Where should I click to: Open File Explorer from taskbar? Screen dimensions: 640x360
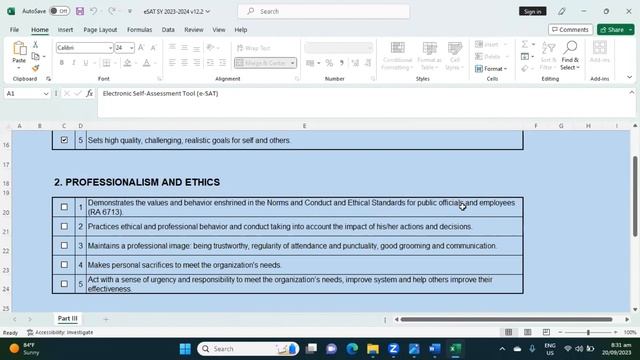(x=373, y=349)
